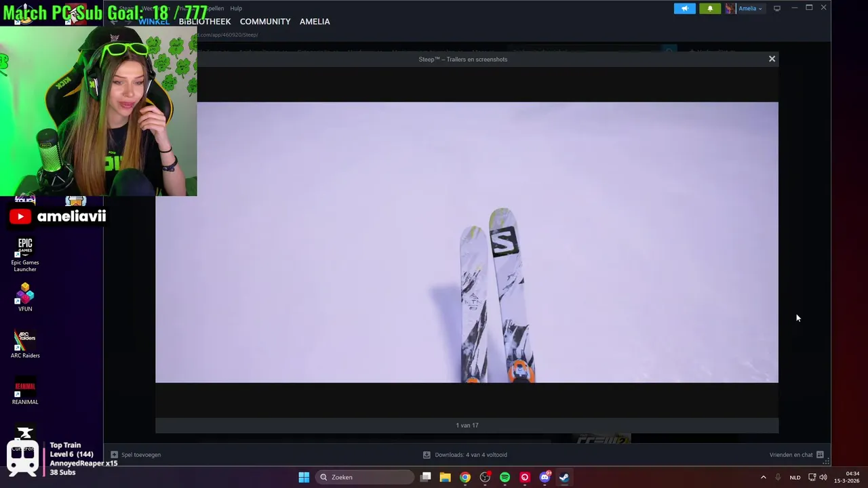Open the BIBLIOTHEEK tab

[x=205, y=22]
